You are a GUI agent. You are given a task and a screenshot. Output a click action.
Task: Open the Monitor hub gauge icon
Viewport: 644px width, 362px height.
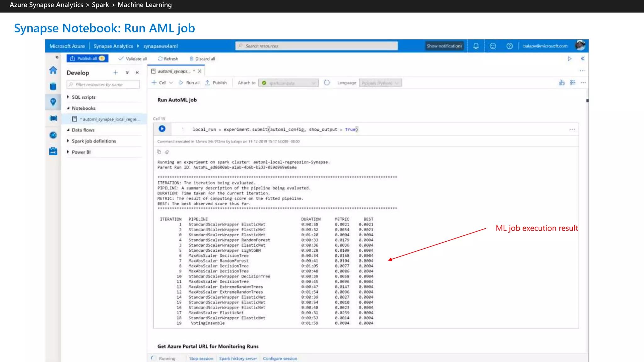53,135
